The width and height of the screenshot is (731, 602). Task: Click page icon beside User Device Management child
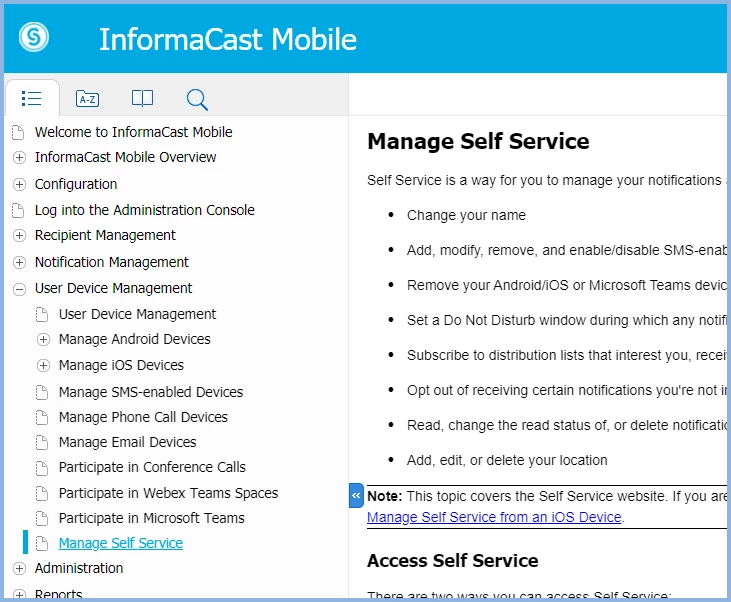(42, 314)
